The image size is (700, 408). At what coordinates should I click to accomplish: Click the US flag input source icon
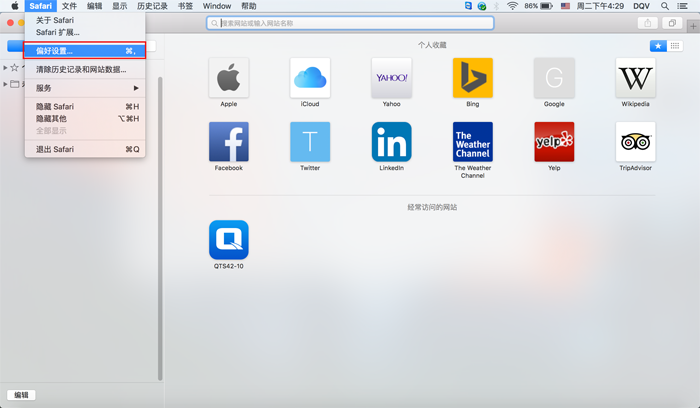[x=565, y=6]
